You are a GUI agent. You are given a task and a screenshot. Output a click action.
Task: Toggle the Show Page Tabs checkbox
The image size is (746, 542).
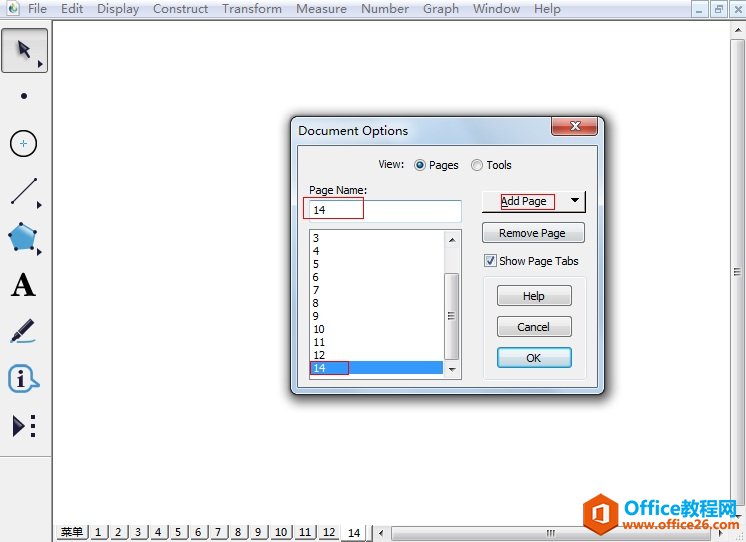(x=490, y=261)
